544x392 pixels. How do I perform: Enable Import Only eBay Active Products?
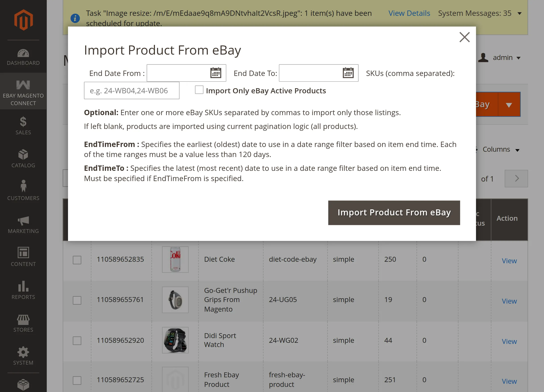(x=199, y=90)
